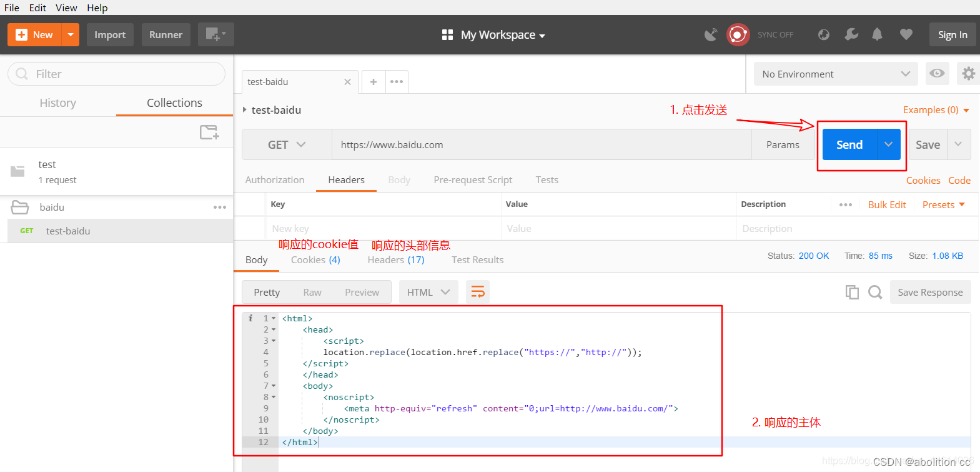
Task: Open the Authorization tab
Action: (x=275, y=180)
